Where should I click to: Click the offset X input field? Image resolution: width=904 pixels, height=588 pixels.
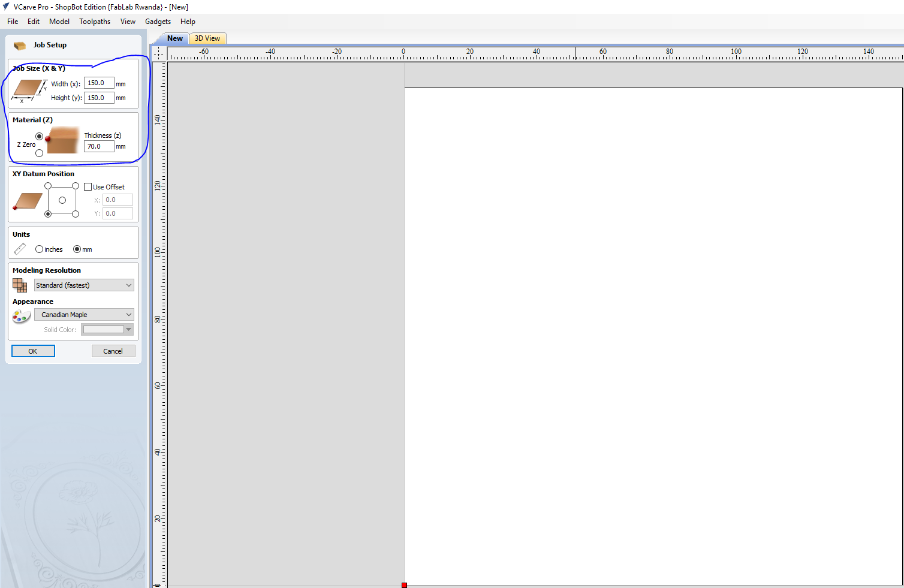(117, 200)
